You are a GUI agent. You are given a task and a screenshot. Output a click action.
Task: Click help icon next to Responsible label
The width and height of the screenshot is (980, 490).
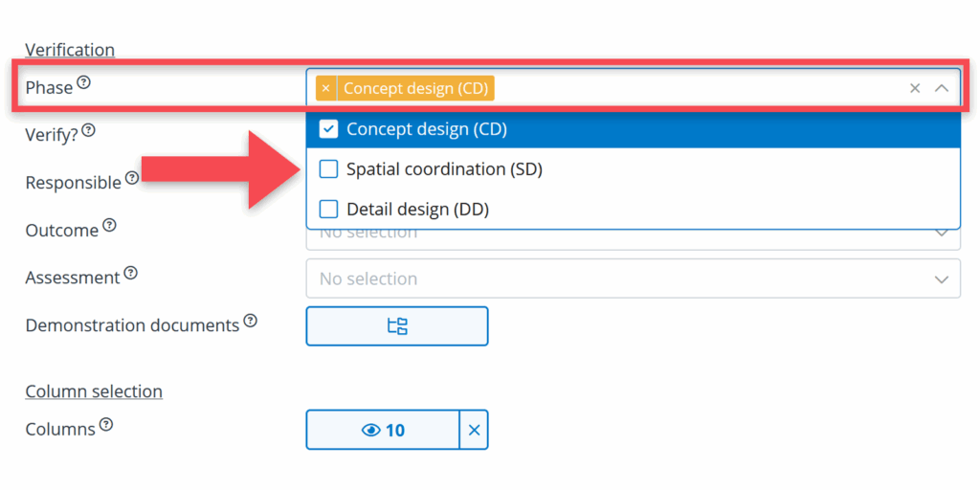132,178
